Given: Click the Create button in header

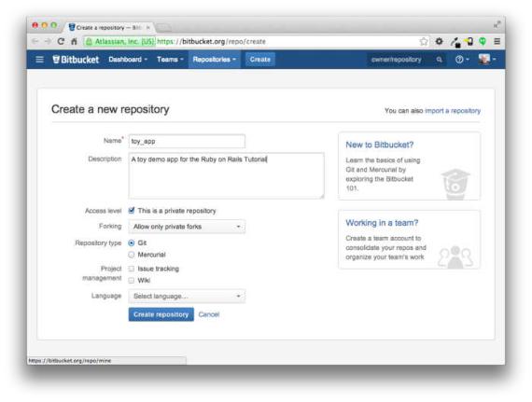Looking at the screenshot, I should tap(259, 60).
